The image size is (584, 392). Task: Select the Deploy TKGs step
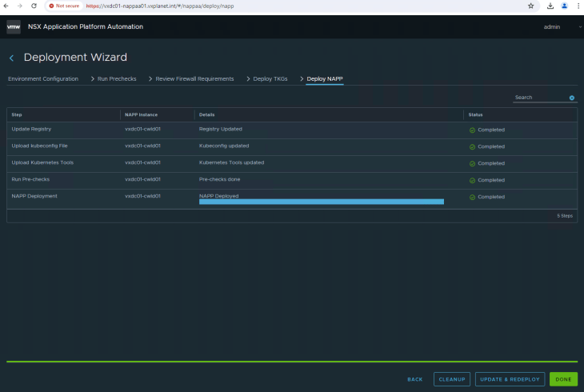coord(270,79)
